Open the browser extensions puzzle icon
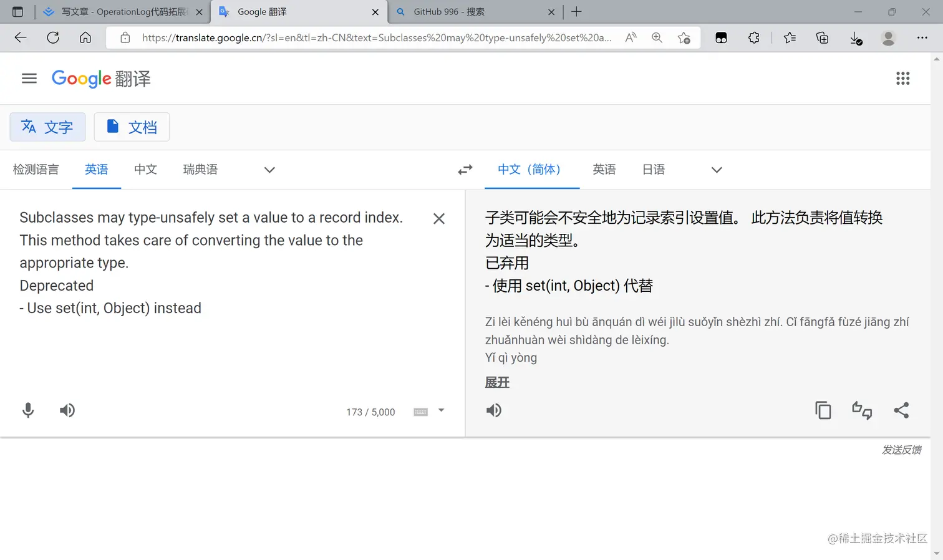The width and height of the screenshot is (943, 560). pos(753,37)
